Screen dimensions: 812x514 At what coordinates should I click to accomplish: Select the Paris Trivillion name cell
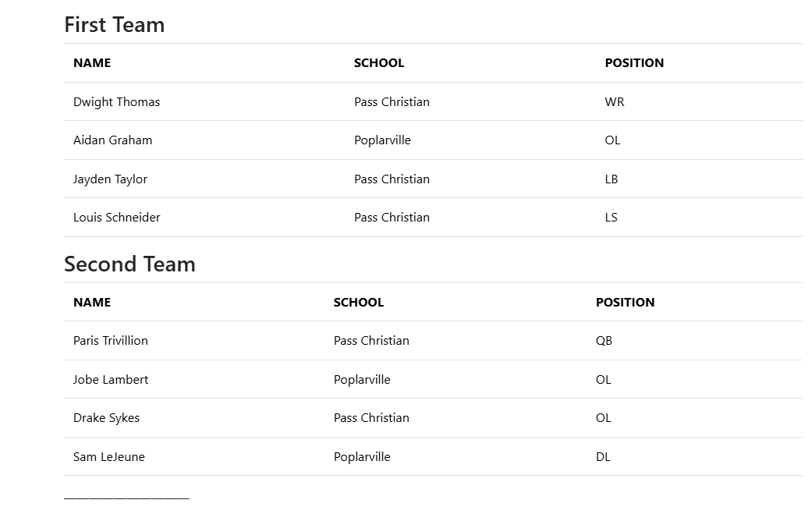(x=110, y=341)
